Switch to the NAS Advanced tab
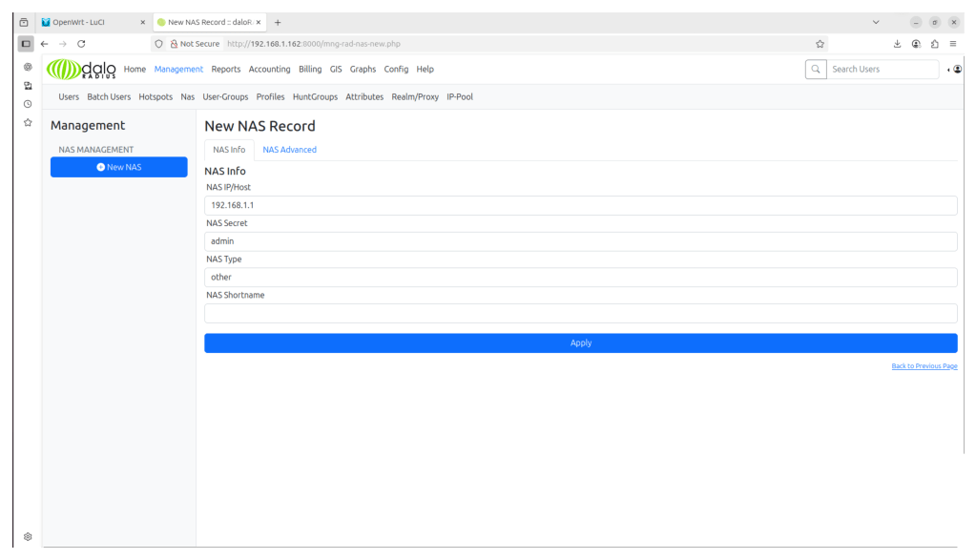The width and height of the screenshot is (976, 560). 289,150
